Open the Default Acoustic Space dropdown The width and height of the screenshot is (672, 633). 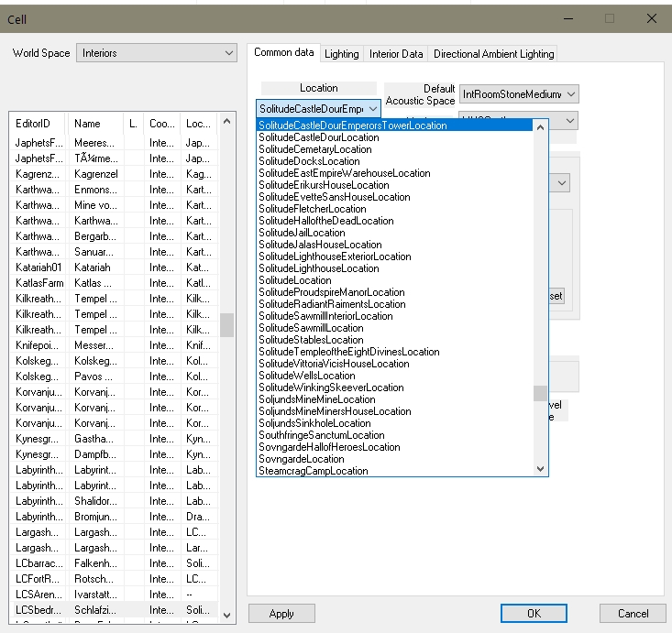pyautogui.click(x=519, y=94)
